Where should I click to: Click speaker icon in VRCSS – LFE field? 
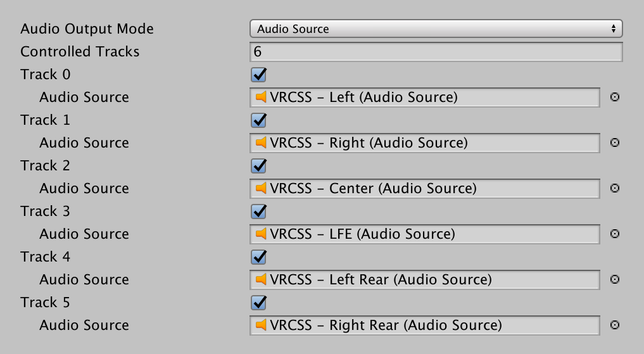coord(261,234)
